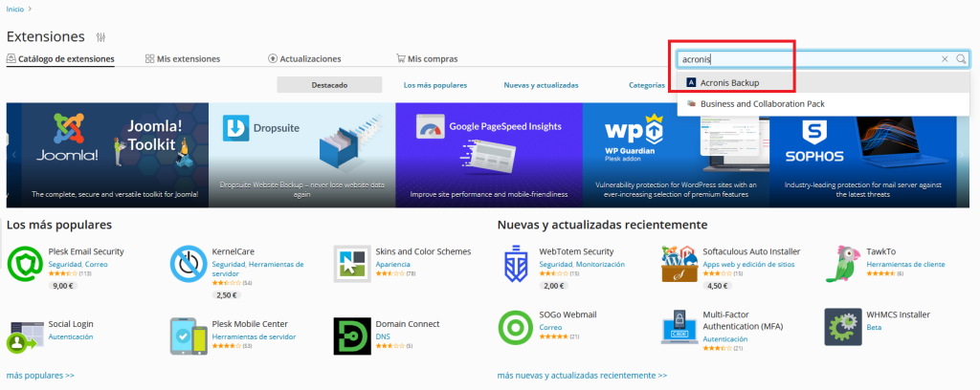Open the extensions settings sliders icon
Viewport: 980px width, 390px height.
point(101,37)
